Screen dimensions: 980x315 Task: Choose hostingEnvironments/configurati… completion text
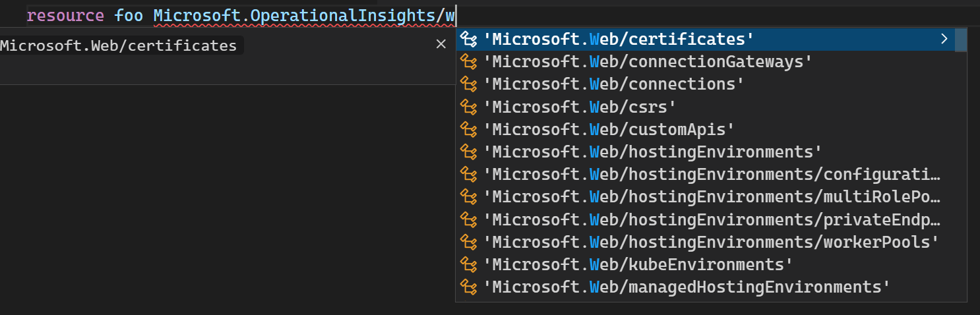pyautogui.click(x=712, y=175)
